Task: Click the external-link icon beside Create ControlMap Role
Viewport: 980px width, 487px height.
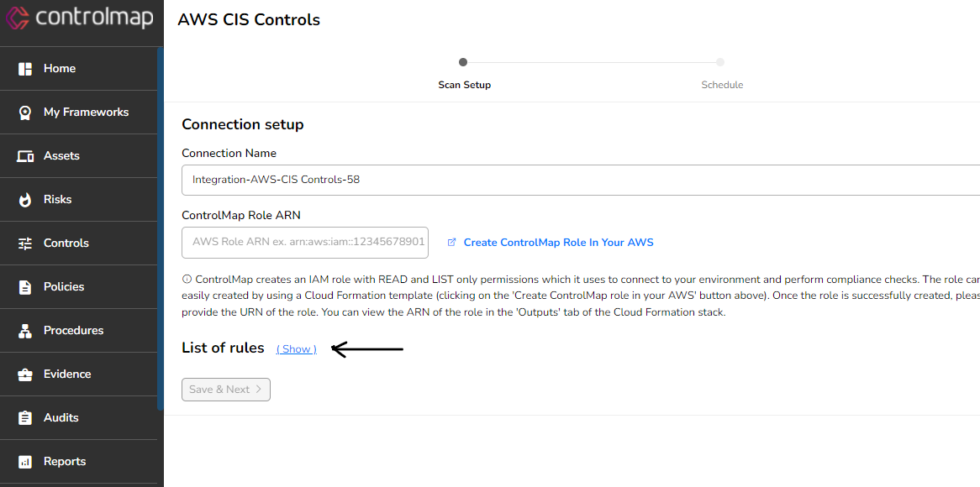Action: tap(452, 242)
